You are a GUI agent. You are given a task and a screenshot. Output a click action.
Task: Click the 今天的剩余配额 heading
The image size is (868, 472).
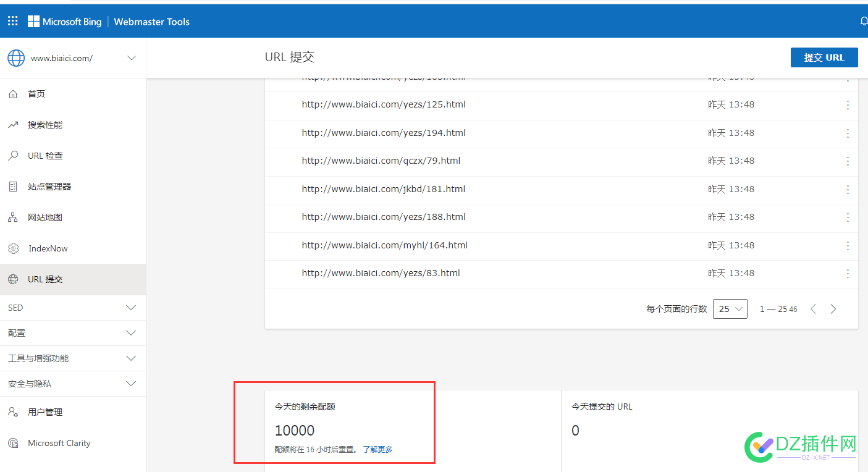(x=305, y=407)
